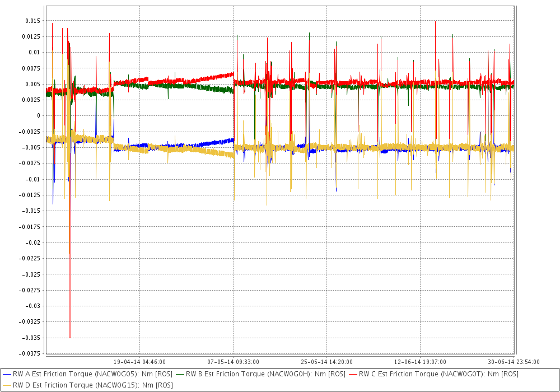The width and height of the screenshot is (560, 392).
Task: Click the 07-05-14 09:33:00 time axis label
Action: click(233, 362)
